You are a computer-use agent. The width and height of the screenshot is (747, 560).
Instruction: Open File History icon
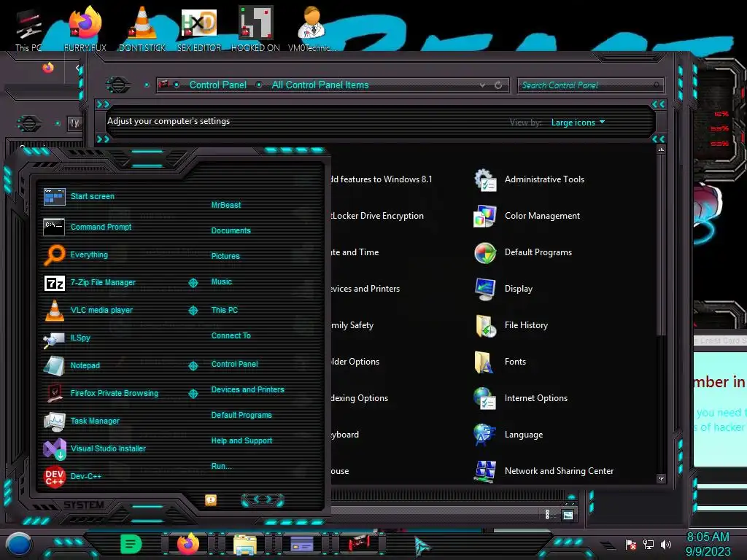[485, 326]
